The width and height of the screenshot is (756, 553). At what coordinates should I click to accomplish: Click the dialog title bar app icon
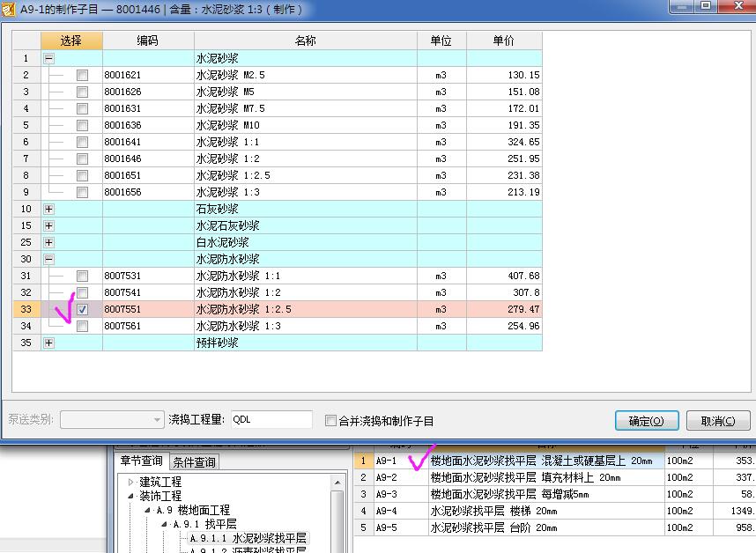(8, 9)
